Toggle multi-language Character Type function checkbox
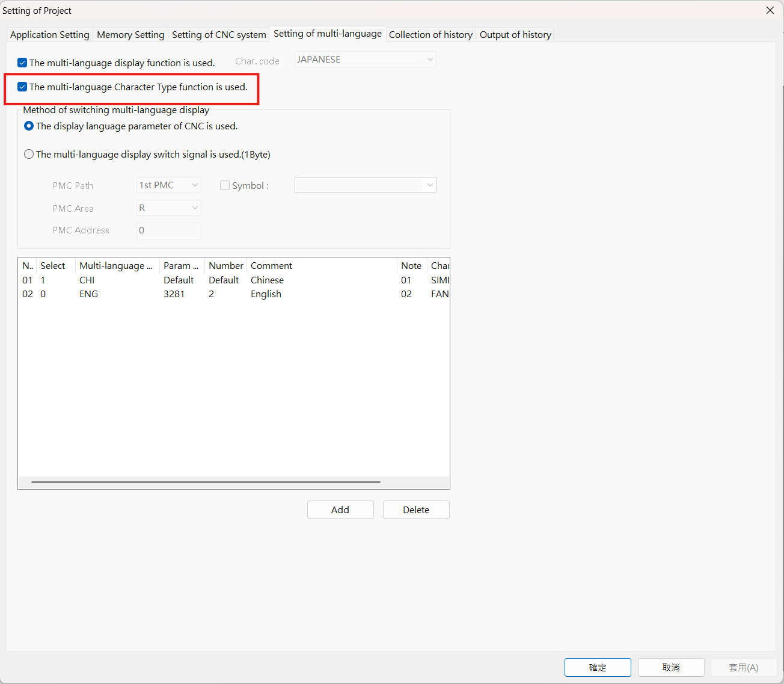Viewport: 784px width, 684px height. click(23, 87)
